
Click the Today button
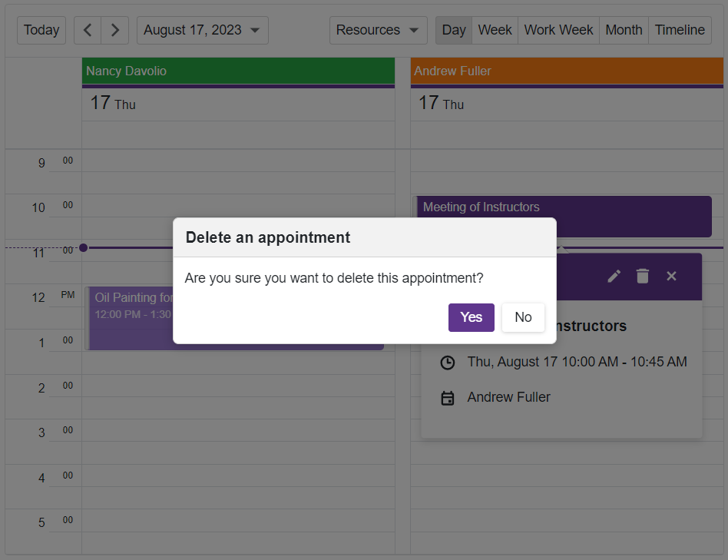point(41,30)
